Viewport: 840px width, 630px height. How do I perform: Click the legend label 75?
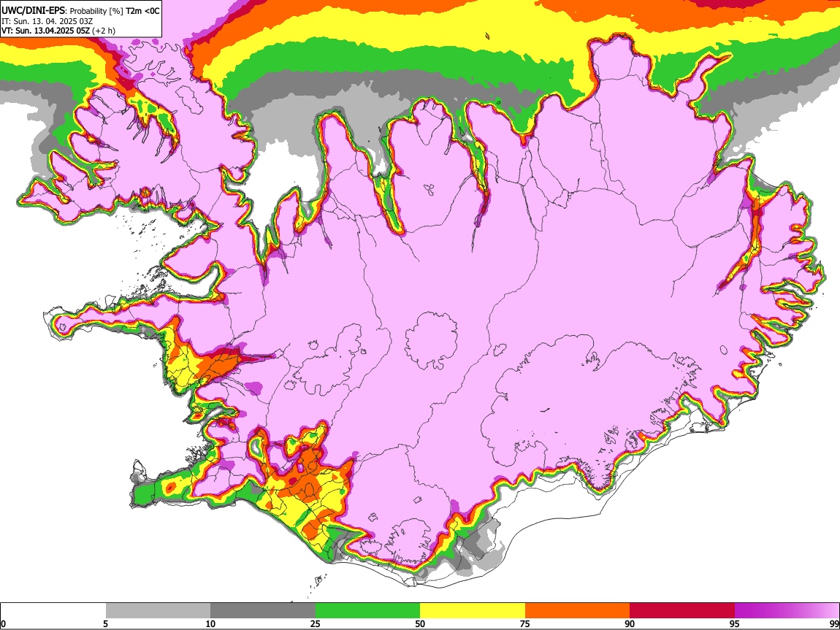pyautogui.click(x=525, y=624)
